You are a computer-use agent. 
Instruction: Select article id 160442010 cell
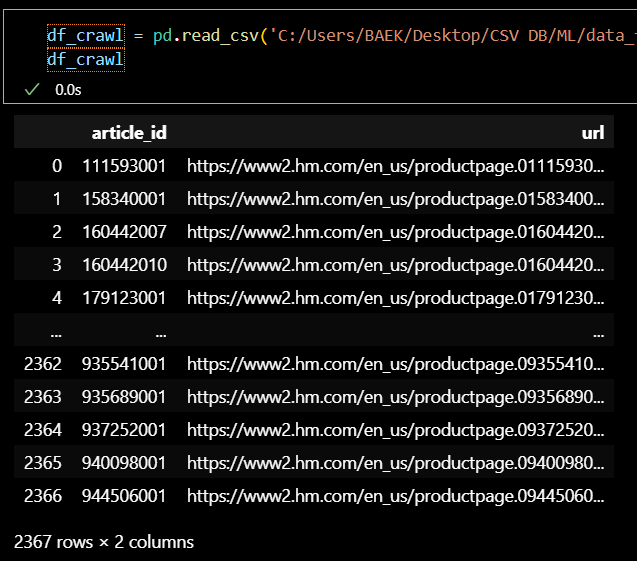(x=124, y=265)
